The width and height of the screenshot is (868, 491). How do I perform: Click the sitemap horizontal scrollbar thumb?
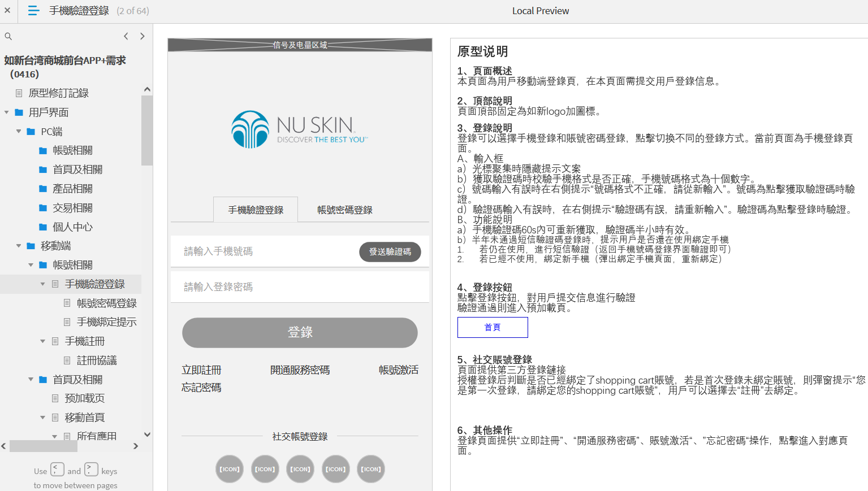click(x=44, y=446)
